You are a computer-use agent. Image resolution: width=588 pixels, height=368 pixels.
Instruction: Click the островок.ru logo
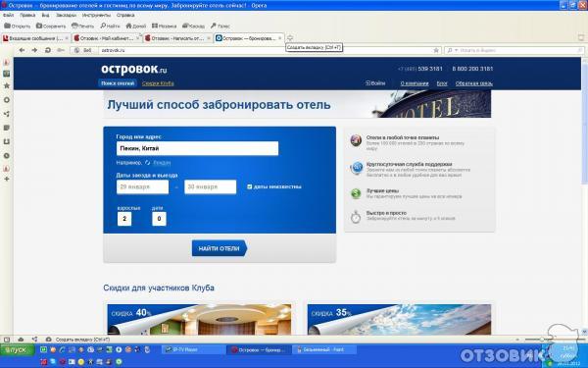134,69
